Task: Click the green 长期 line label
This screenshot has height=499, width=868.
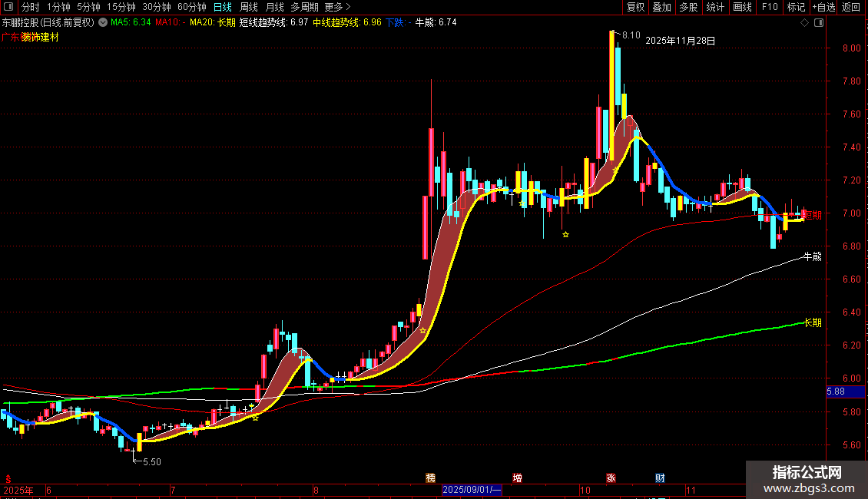Action: [x=813, y=322]
